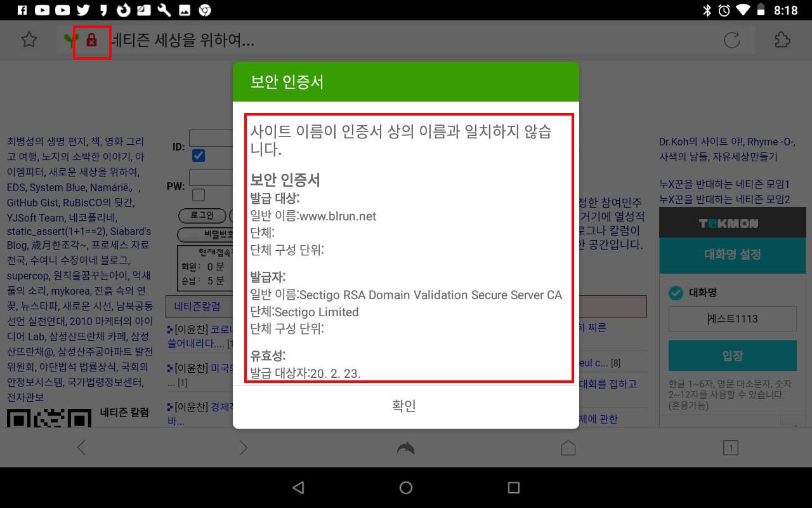Click the address bar title 네티즌 세상을 위하여...

tap(183, 41)
